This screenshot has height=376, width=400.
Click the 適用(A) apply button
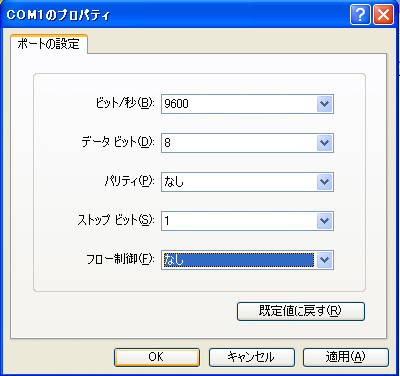[346, 357]
